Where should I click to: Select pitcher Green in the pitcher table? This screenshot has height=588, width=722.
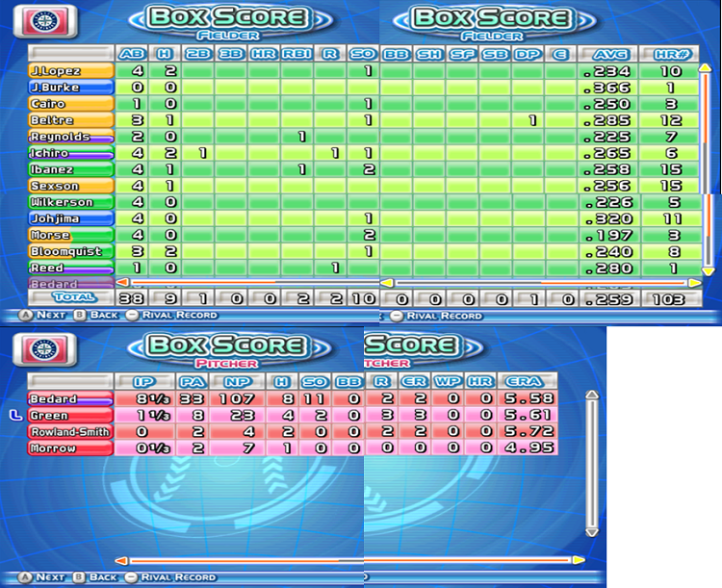coord(70,416)
